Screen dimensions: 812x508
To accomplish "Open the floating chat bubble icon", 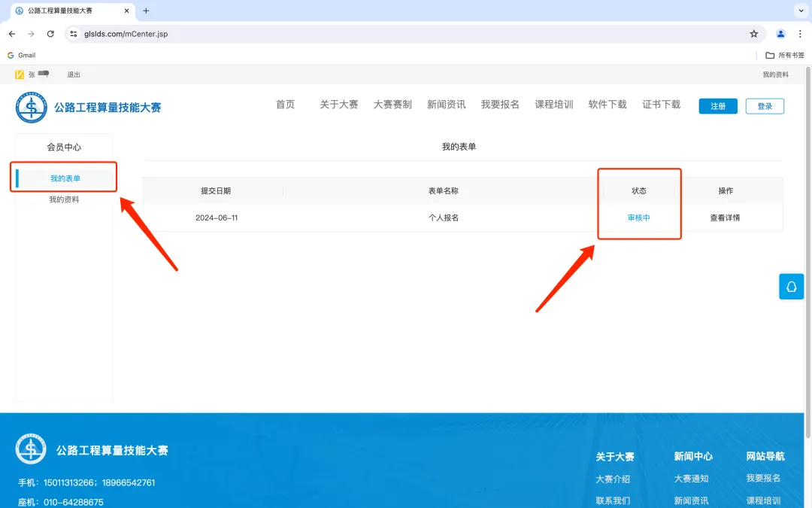I will 791,287.
